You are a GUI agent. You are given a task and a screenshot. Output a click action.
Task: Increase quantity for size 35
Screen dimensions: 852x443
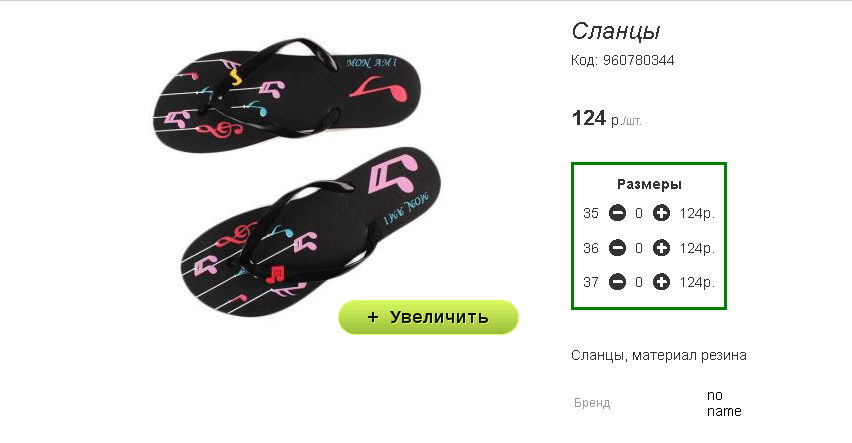click(x=661, y=213)
